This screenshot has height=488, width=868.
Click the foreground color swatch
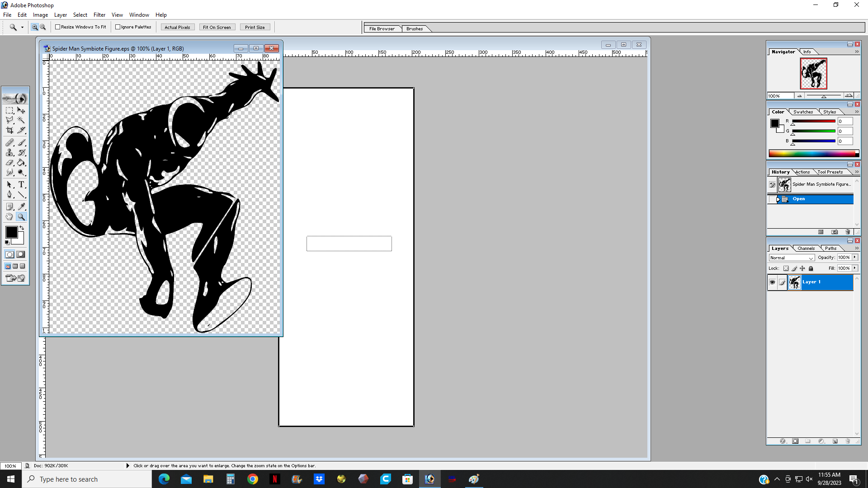(11, 232)
